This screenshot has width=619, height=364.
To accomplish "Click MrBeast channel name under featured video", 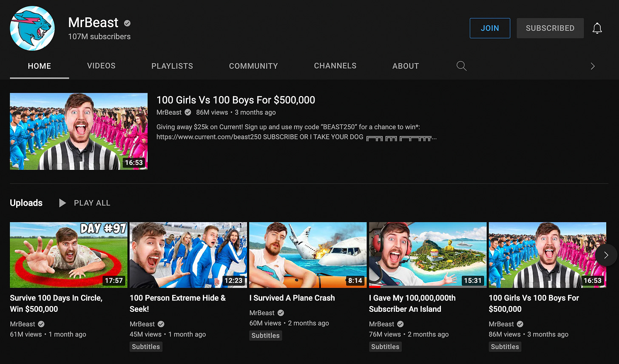I will pyautogui.click(x=169, y=113).
